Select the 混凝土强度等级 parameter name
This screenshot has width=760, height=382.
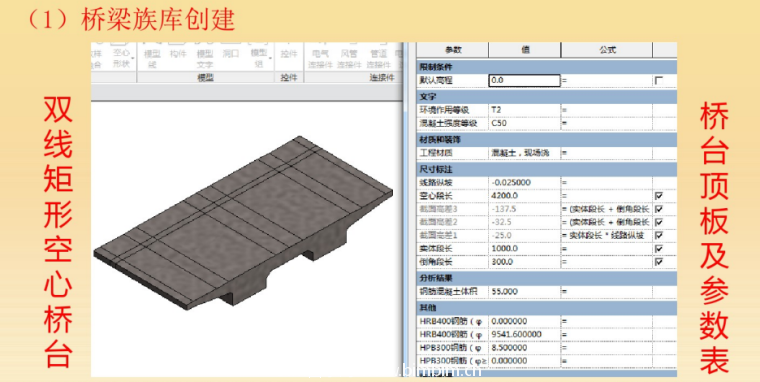click(x=448, y=123)
